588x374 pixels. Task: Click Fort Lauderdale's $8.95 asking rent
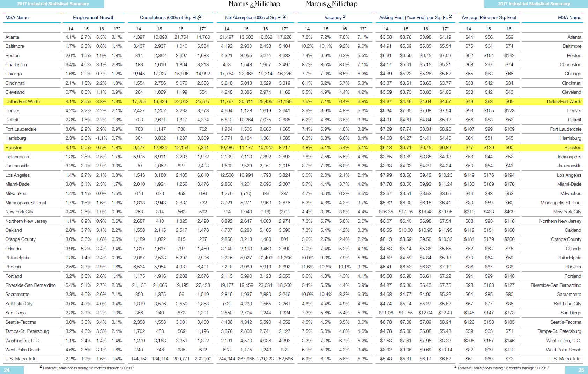pyautogui.click(x=445, y=129)
